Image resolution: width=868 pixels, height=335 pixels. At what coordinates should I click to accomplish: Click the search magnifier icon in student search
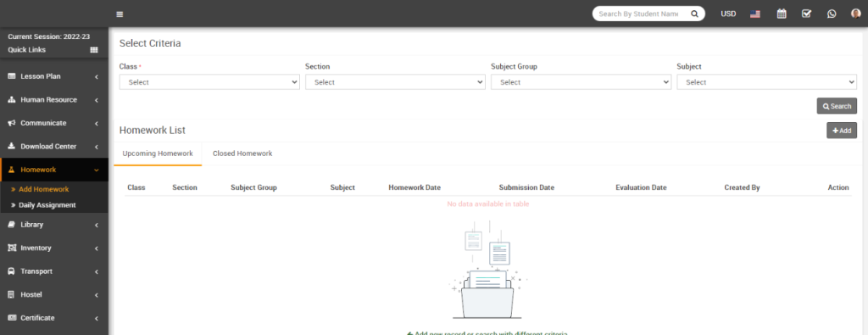(x=694, y=14)
